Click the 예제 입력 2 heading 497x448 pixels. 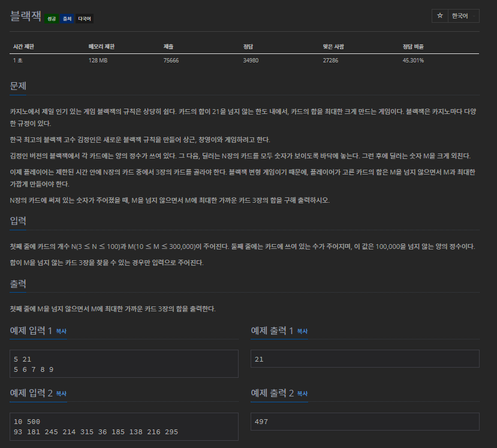pyautogui.click(x=31, y=393)
